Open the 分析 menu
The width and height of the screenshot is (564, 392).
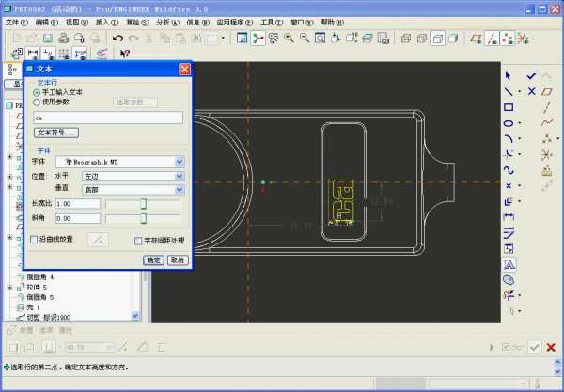[x=163, y=21]
